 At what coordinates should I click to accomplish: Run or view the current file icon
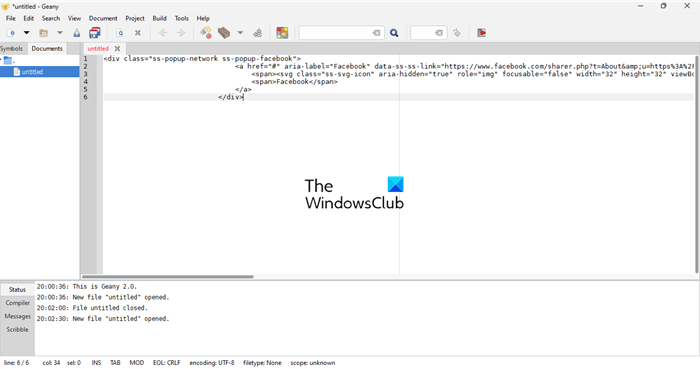pyautogui.click(x=258, y=33)
